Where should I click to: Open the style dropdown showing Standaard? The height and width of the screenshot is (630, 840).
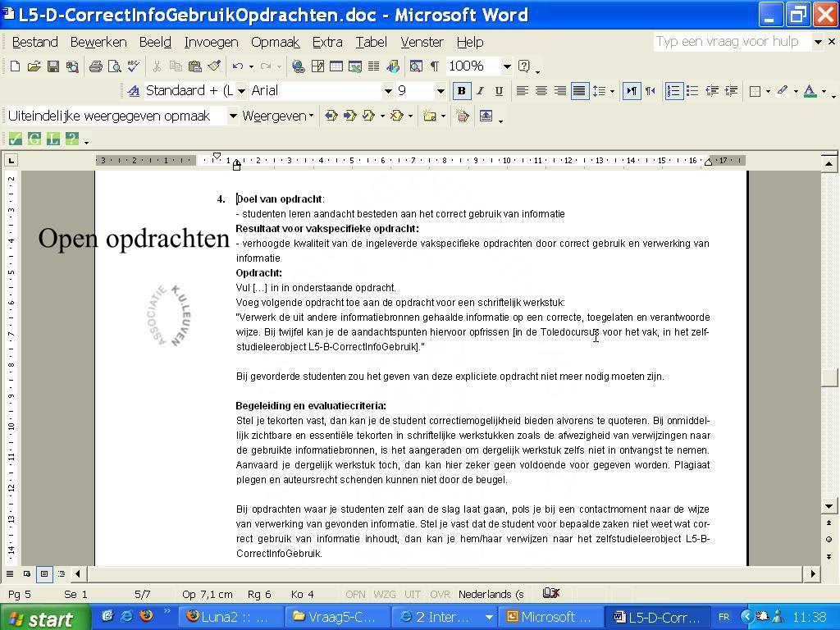242,91
